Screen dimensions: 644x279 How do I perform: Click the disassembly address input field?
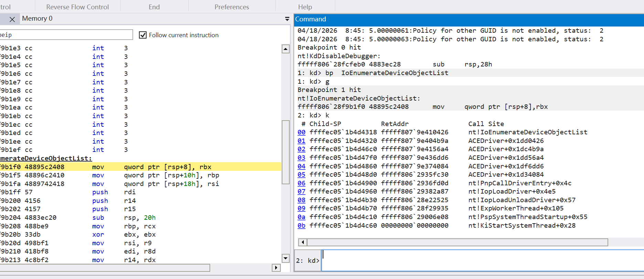(65, 35)
